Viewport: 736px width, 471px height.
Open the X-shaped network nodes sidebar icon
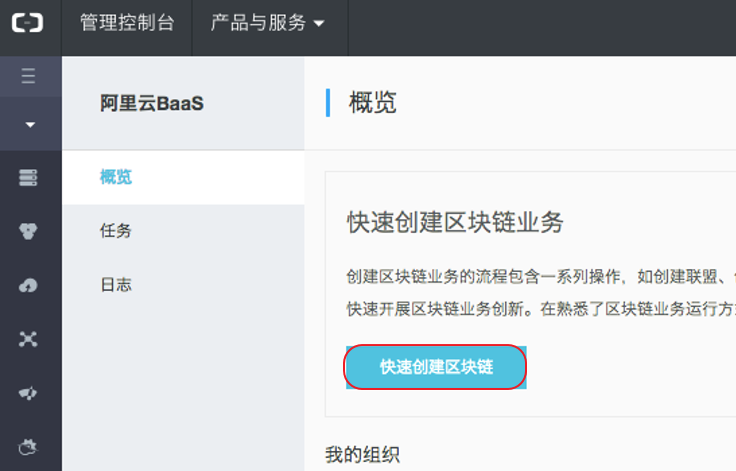(x=28, y=339)
